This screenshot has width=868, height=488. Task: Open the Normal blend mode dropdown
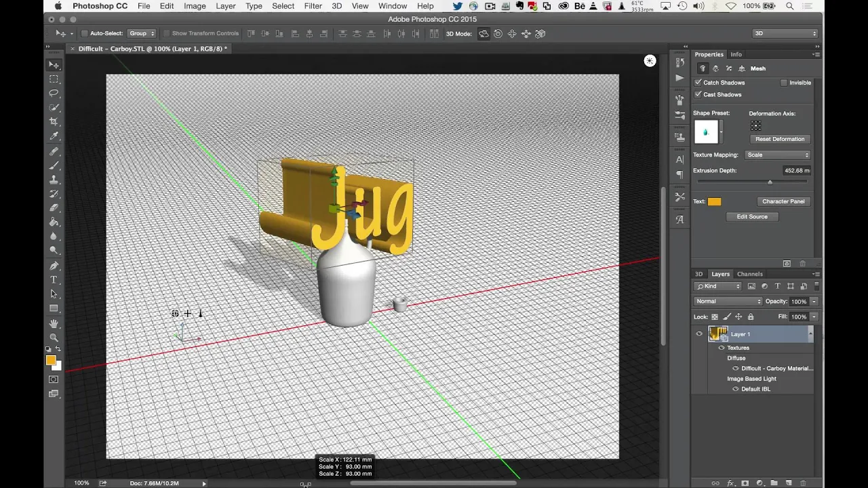click(x=728, y=302)
